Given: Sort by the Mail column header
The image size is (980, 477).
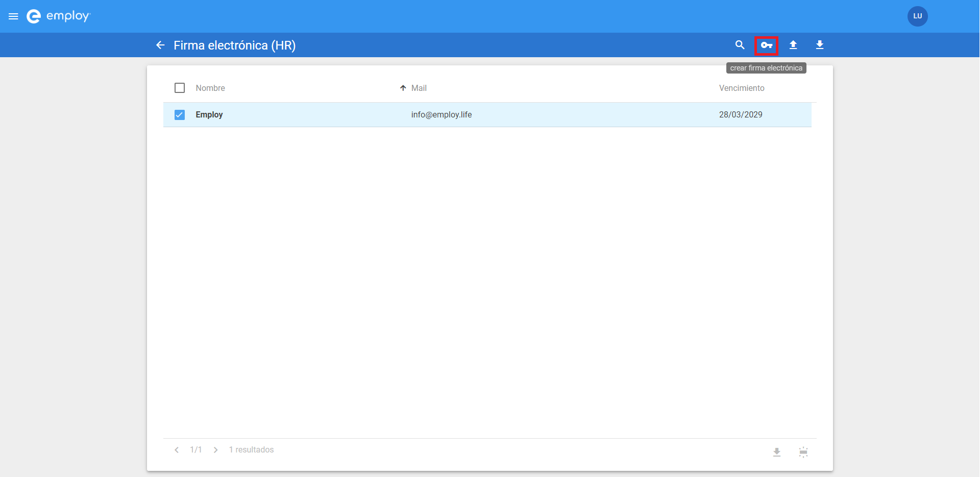Looking at the screenshot, I should (x=419, y=88).
